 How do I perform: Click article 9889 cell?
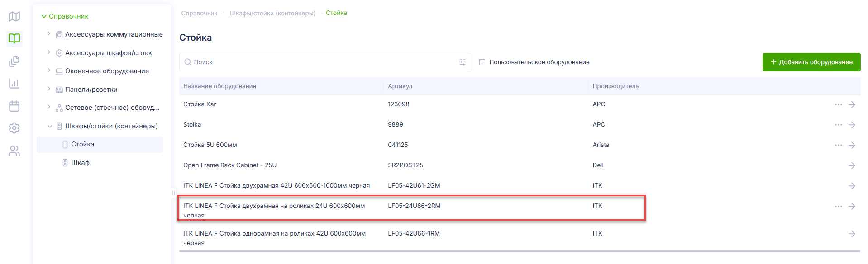click(395, 125)
